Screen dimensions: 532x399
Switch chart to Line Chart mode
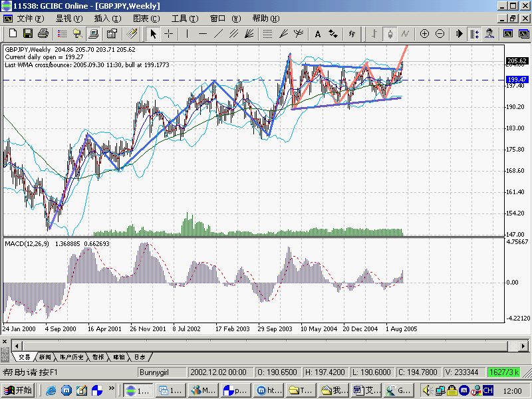pos(405,34)
